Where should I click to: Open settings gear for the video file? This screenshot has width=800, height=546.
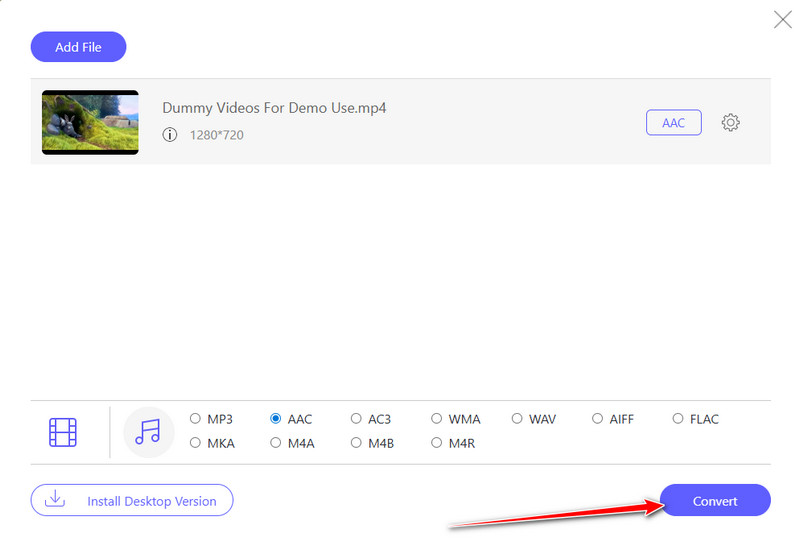tap(731, 123)
